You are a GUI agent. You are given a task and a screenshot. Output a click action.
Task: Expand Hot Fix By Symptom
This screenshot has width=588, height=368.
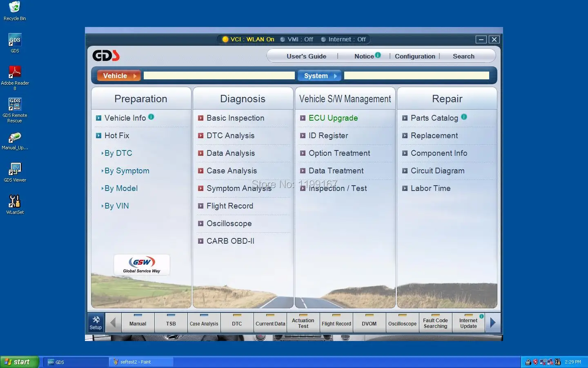pyautogui.click(x=127, y=171)
